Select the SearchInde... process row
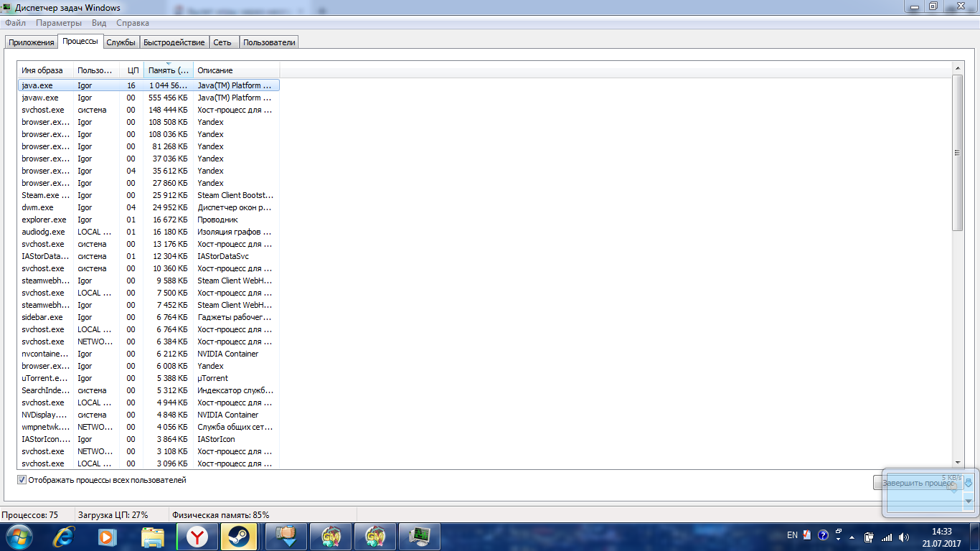This screenshot has width=980, height=551. (149, 390)
